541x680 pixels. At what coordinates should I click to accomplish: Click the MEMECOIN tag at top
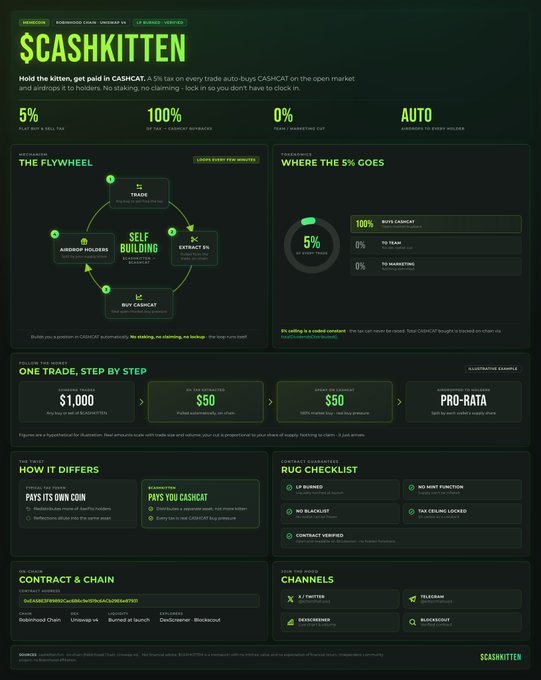pos(34,22)
